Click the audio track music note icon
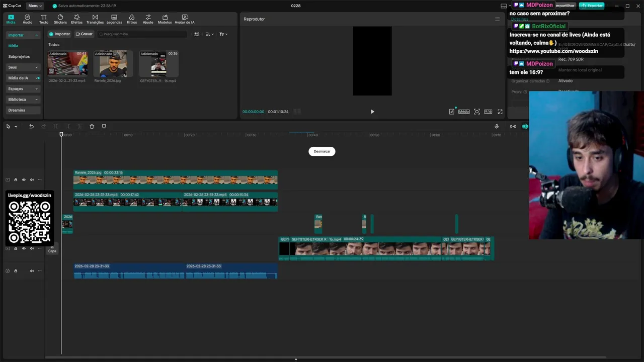Screen dimensions: 644x362 click(x=8, y=271)
